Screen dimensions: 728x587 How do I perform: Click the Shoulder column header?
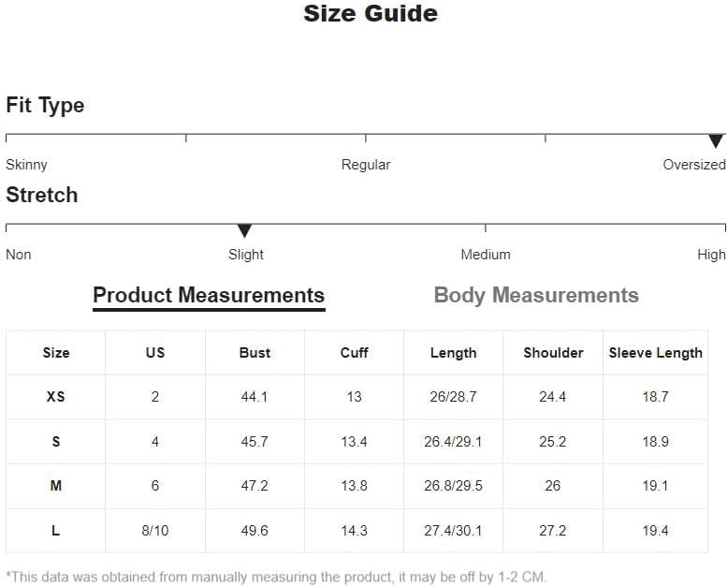click(553, 352)
